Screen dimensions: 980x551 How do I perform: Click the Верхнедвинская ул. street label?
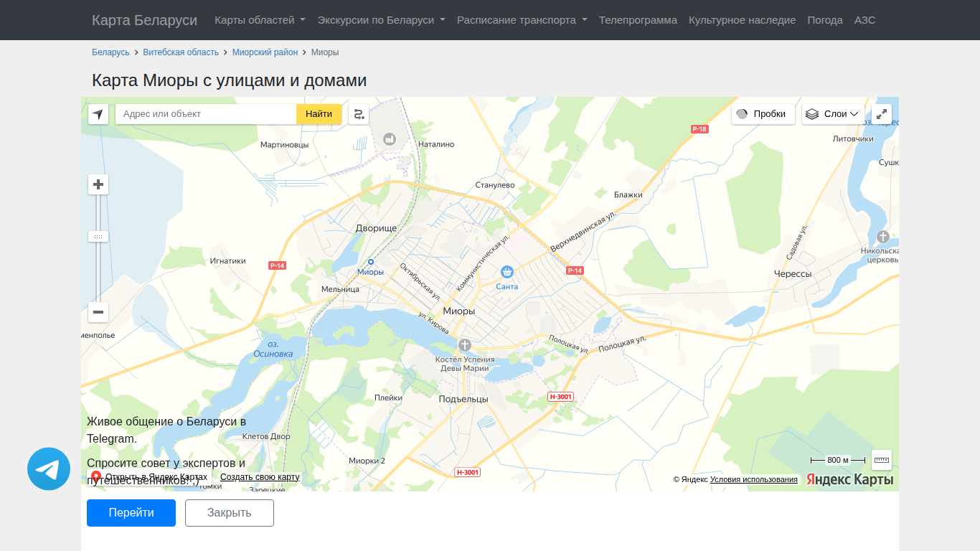(583, 232)
